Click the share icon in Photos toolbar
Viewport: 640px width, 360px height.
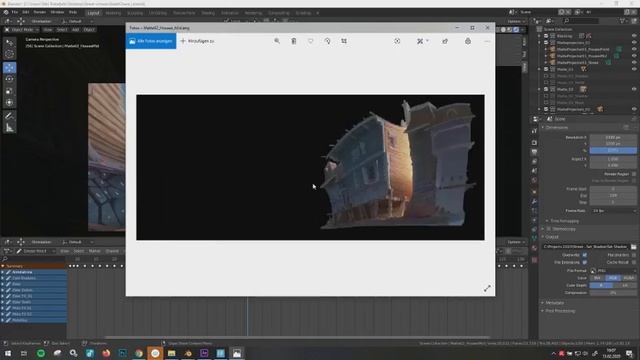click(445, 41)
